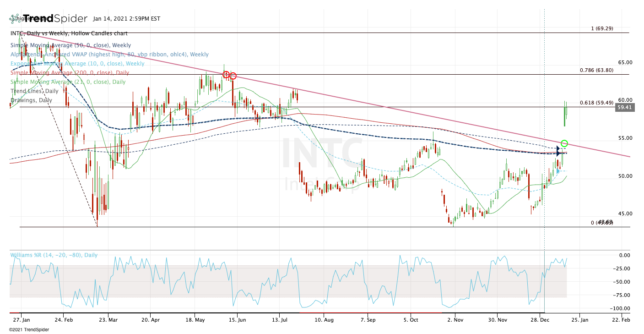
Task: Click the 7. Sep date label
Action: tap(368, 320)
